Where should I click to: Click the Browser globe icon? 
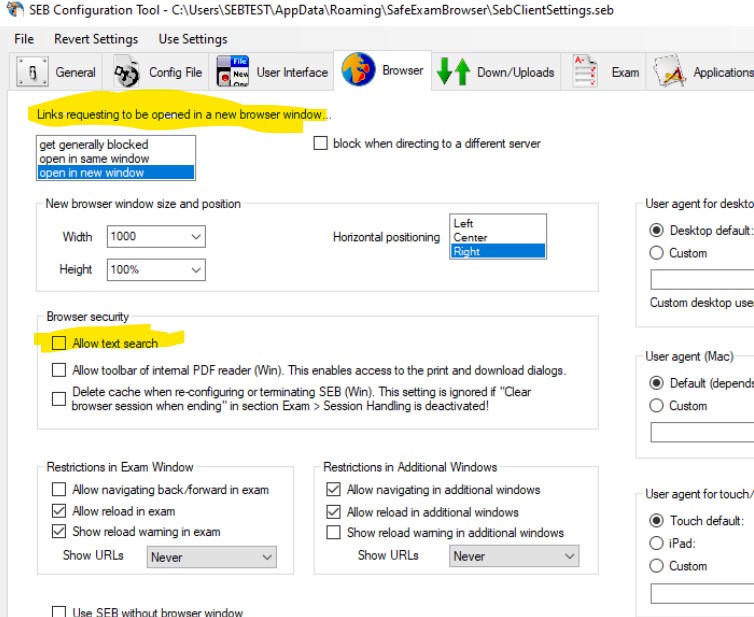point(358,70)
